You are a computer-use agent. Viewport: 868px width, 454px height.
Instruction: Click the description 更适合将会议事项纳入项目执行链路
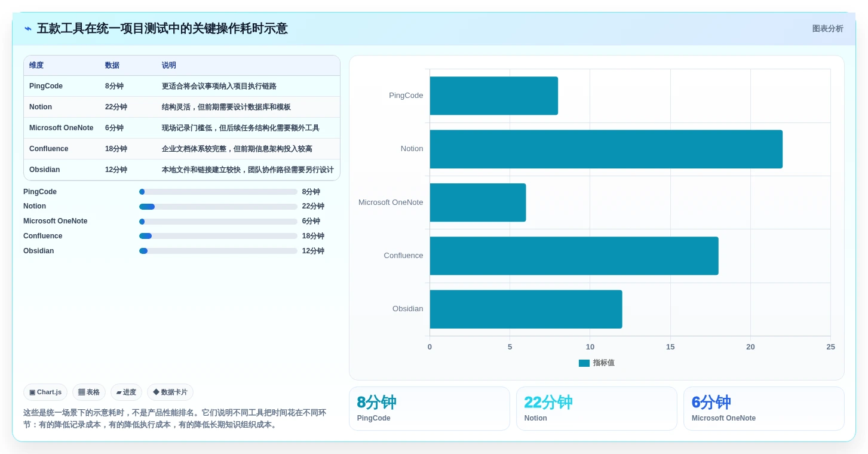219,86
